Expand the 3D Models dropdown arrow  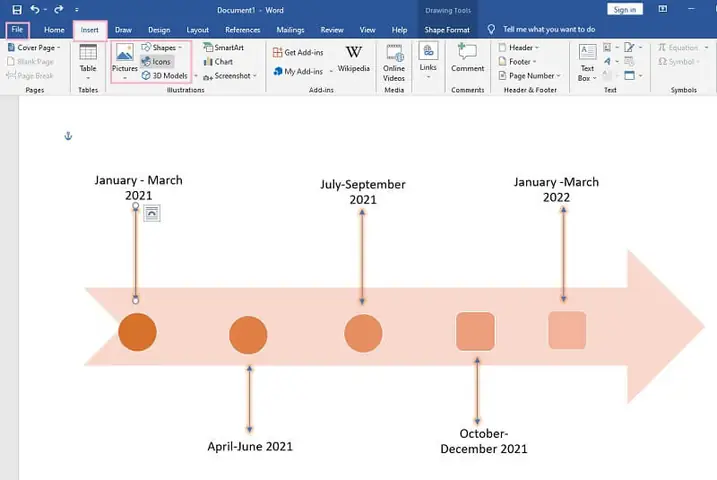tap(196, 76)
